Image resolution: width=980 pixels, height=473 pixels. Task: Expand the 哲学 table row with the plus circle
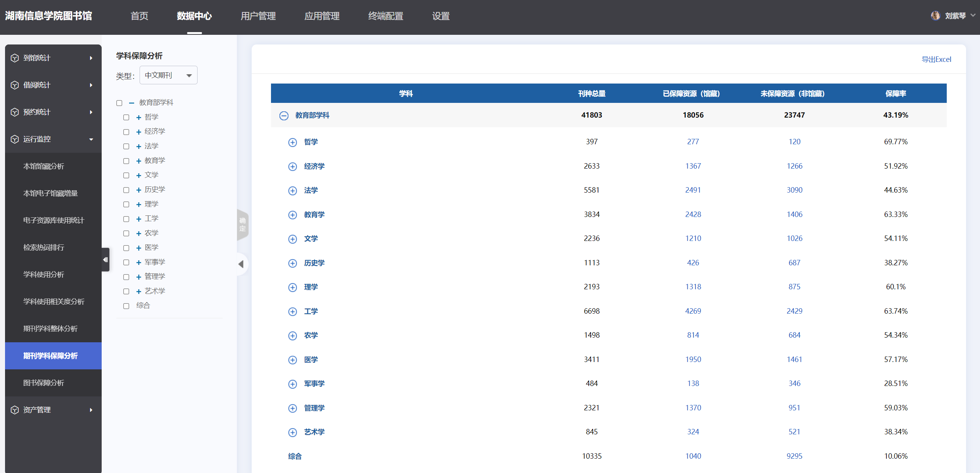coord(293,142)
